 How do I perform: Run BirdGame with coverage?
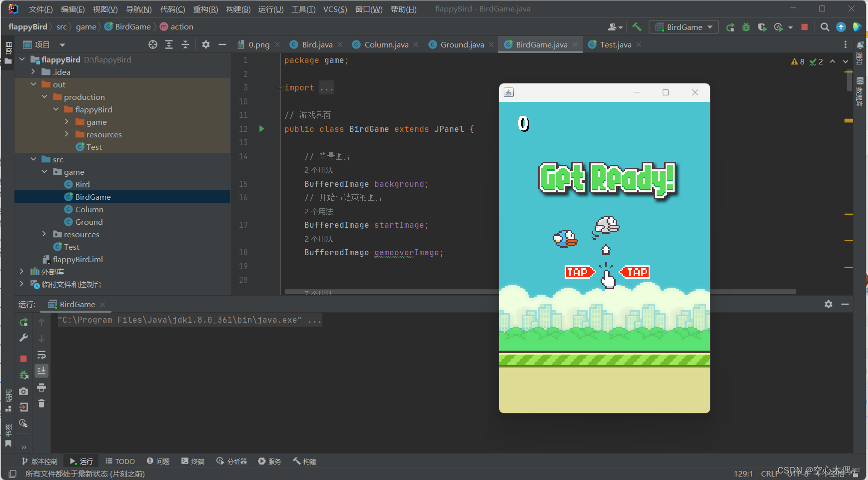point(762,27)
